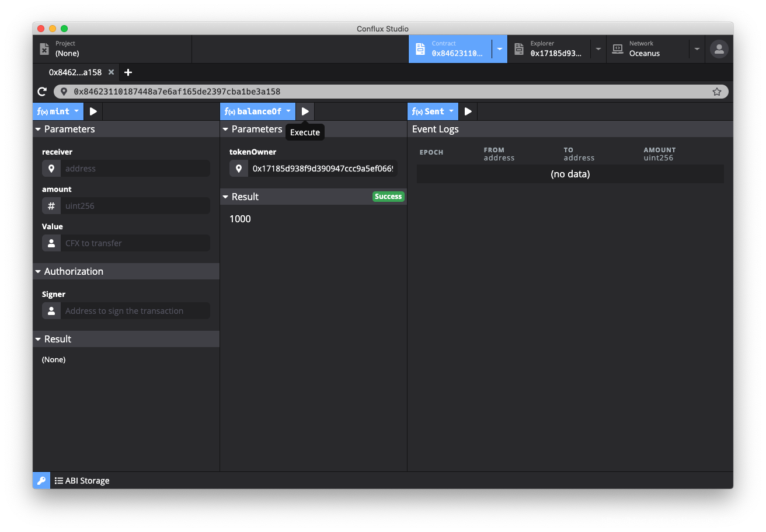
Task: Select the 0x8462...a158 tab
Action: click(75, 72)
